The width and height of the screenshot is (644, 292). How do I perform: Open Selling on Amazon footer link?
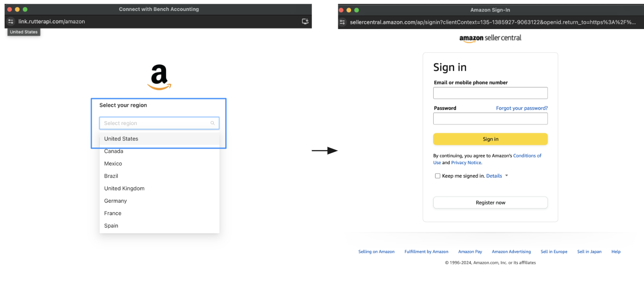tap(376, 251)
